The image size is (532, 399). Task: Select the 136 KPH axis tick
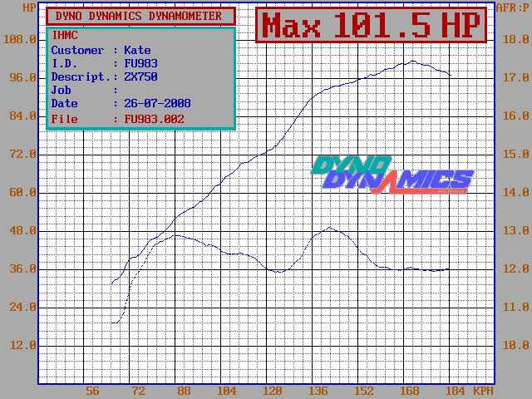318,391
